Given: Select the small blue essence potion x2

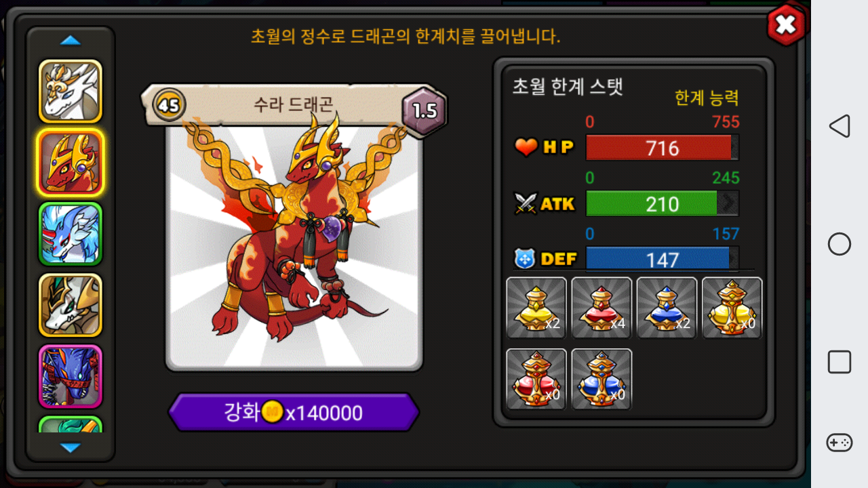Looking at the screenshot, I should (x=667, y=308).
